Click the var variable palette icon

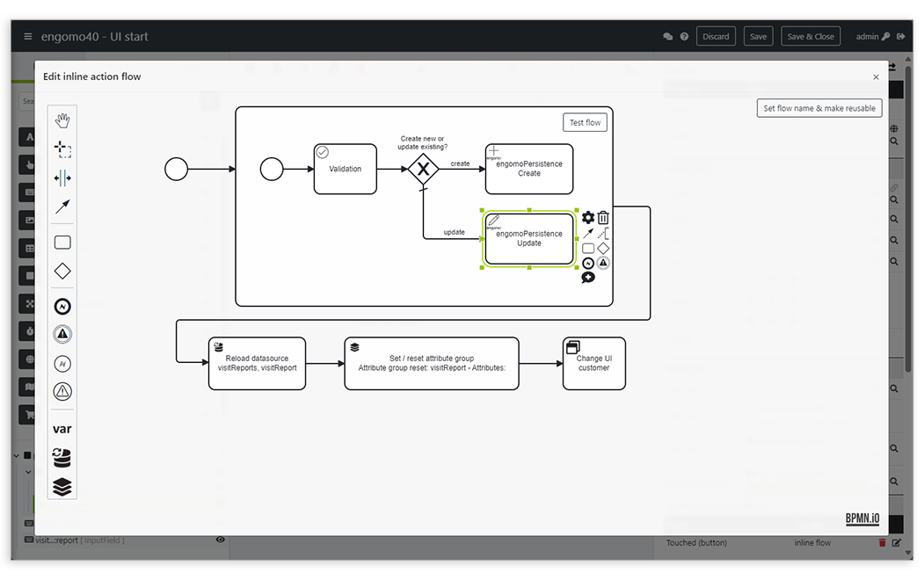(x=62, y=428)
